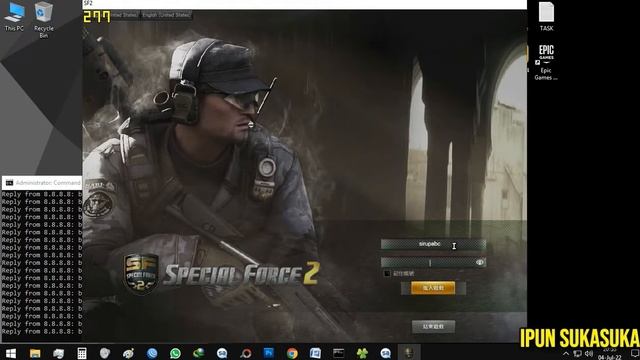Open WhatsApp from taskbar
This screenshot has width=640, height=360.
tap(176, 353)
